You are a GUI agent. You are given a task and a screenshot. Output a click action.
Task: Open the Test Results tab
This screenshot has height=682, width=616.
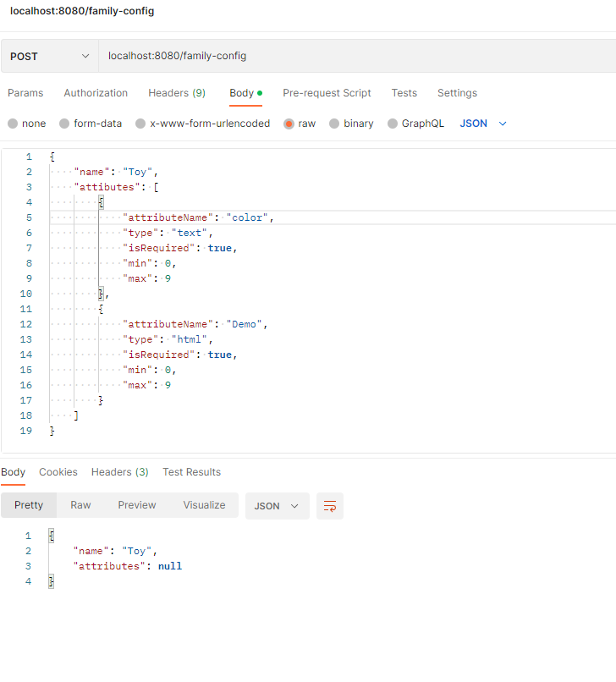pos(192,472)
